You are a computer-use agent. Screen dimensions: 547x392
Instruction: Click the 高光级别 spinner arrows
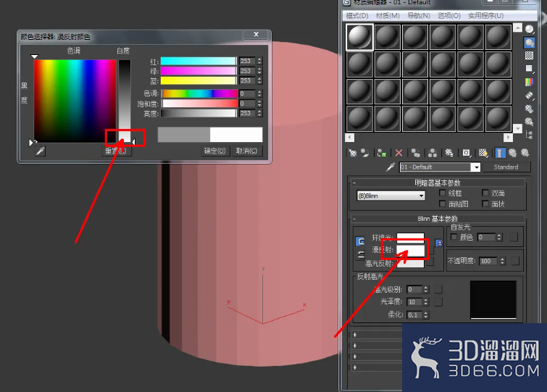[x=425, y=289]
